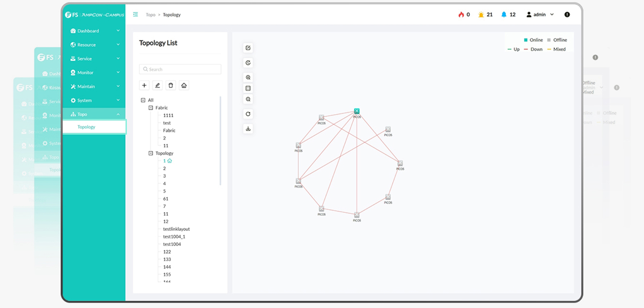
Task: Collapse the sidebar with the menu fold icon
Action: click(x=135, y=14)
